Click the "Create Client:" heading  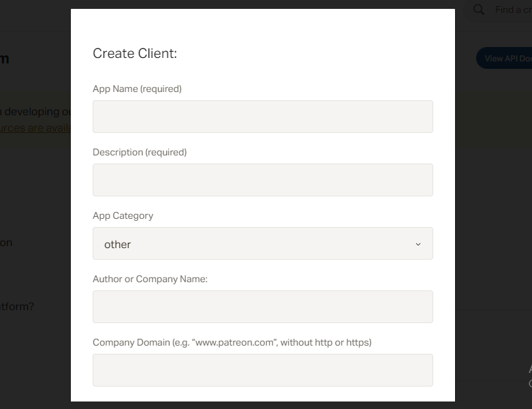tap(135, 53)
